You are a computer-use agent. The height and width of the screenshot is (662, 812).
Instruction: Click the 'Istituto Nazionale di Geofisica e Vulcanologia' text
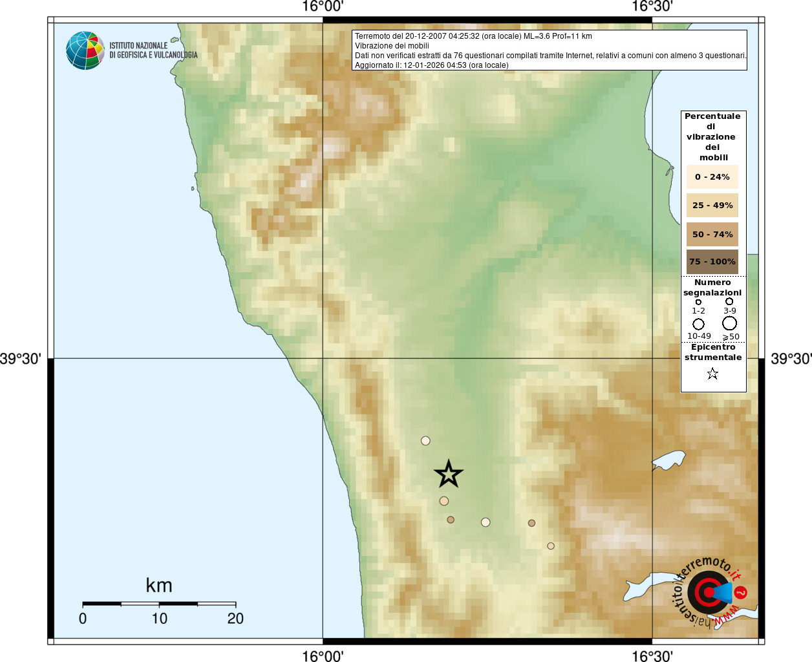tap(153, 50)
